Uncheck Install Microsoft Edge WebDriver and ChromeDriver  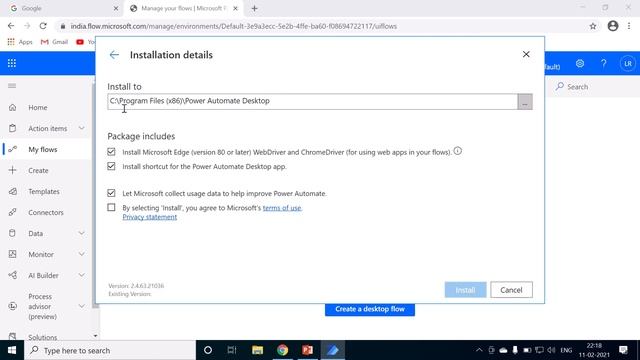[x=111, y=152]
